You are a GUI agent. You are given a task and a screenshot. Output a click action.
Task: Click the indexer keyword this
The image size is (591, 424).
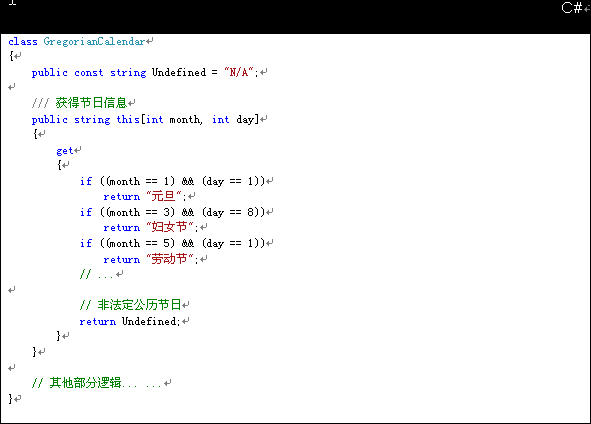128,119
